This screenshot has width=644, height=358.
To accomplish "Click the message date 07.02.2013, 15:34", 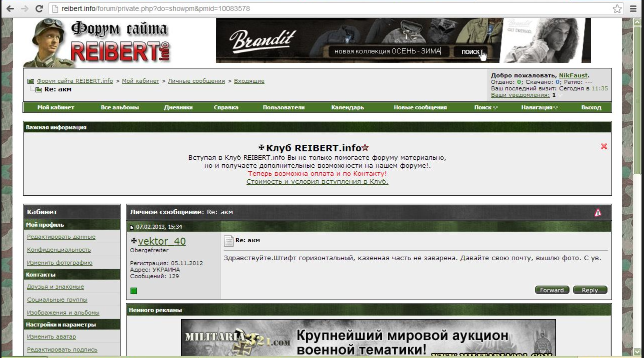I will coord(159,227).
